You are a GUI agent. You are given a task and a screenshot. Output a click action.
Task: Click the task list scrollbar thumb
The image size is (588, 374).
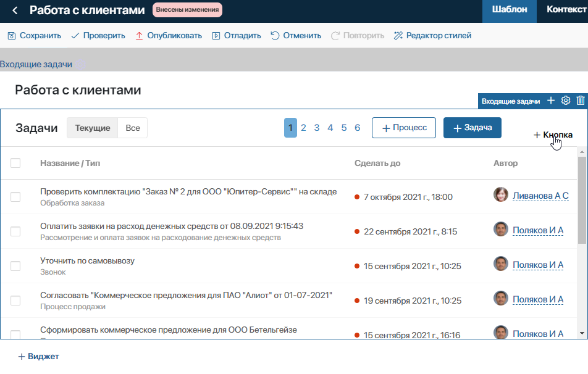pos(582,200)
